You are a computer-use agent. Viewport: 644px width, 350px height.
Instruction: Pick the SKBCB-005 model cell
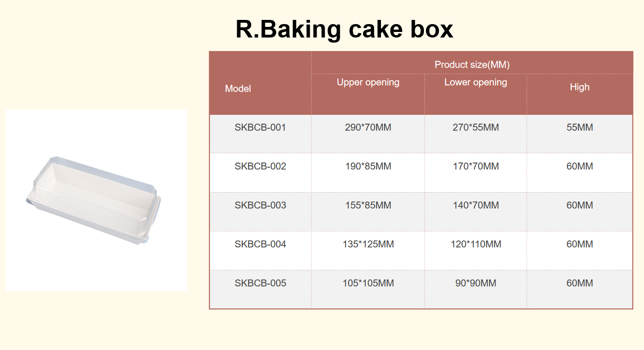[260, 283]
